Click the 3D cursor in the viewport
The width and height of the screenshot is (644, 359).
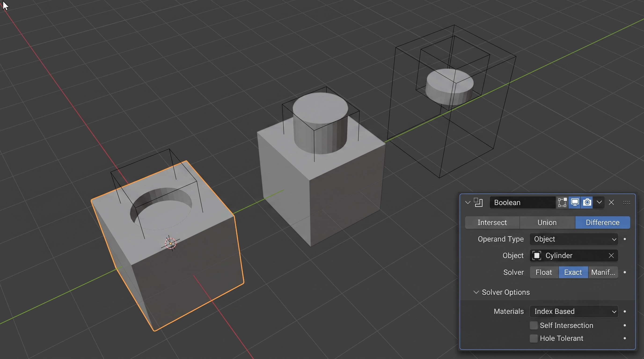tap(171, 243)
